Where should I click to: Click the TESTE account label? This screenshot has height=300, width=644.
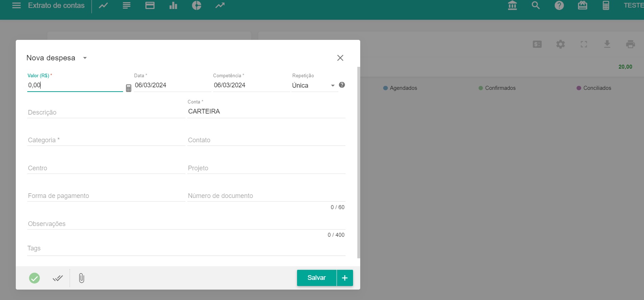click(x=634, y=5)
